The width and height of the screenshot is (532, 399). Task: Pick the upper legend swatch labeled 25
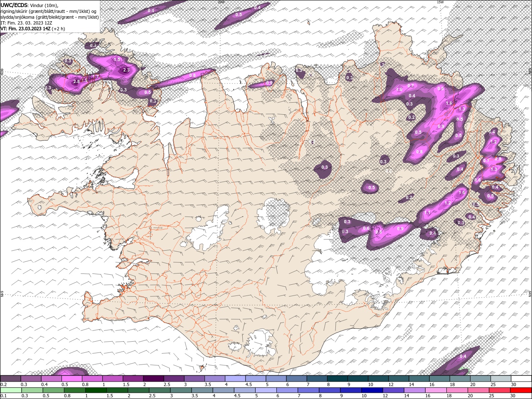pyautogui.click(x=500, y=379)
